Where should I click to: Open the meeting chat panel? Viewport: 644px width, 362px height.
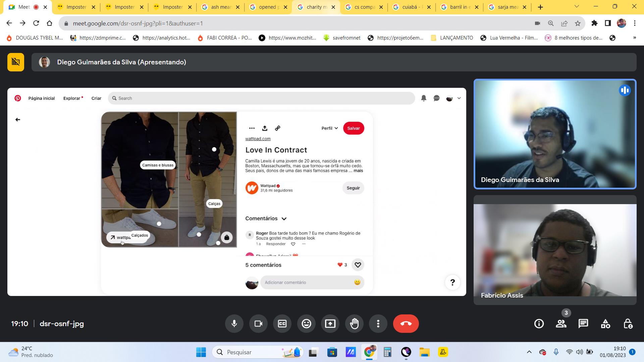pos(583,323)
